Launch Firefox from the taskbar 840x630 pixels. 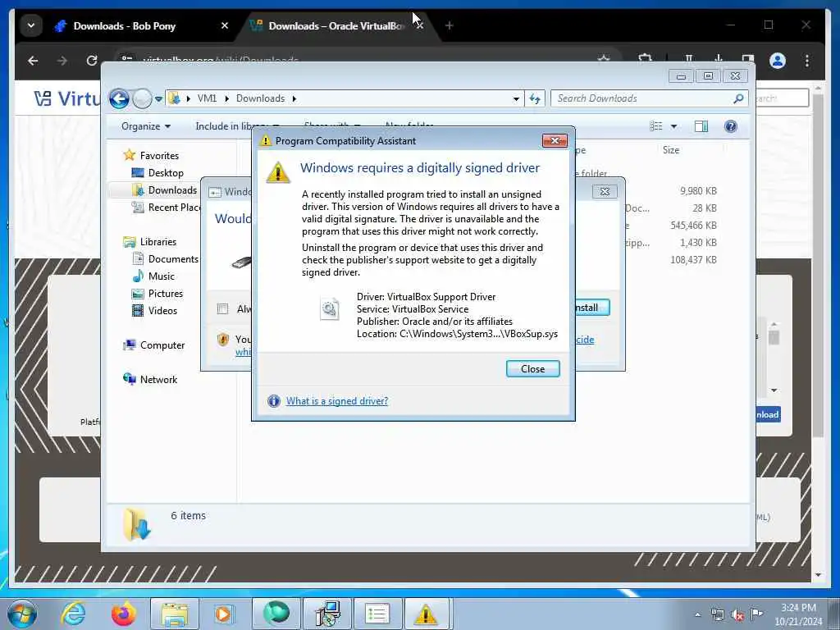coord(124,614)
